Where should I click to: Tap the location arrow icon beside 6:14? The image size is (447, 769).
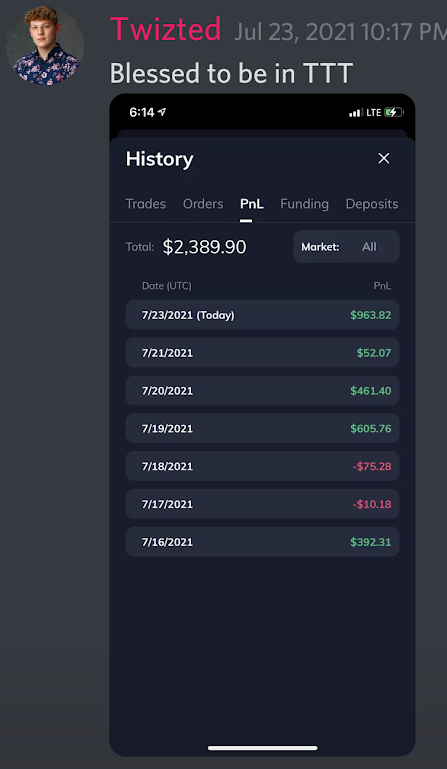tap(162, 112)
